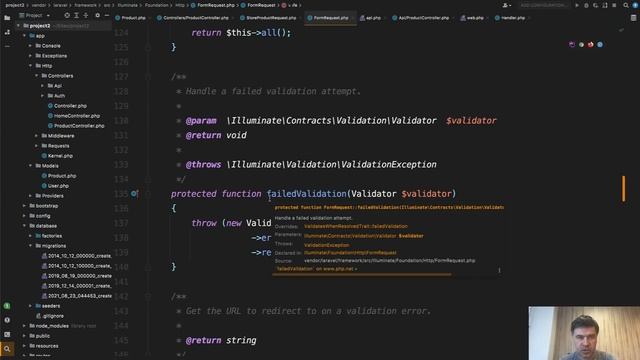Expand the Console folder
Screen dimensions: 640x360
click(x=30, y=46)
